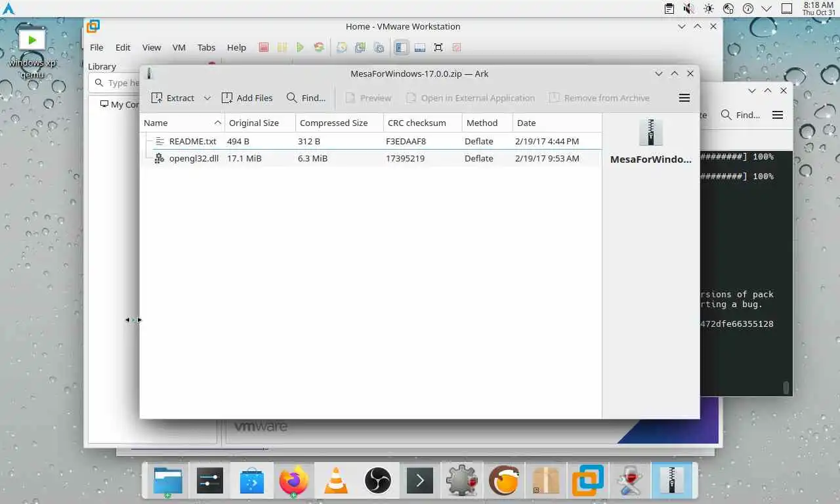Click the gear with wine glass dock icon
This screenshot has height=504, width=840.
click(462, 481)
